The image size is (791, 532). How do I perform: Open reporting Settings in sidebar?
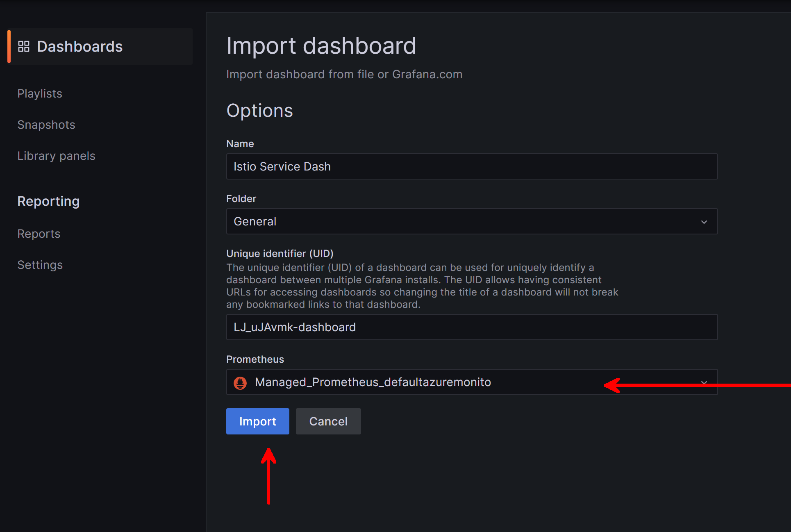tap(40, 265)
